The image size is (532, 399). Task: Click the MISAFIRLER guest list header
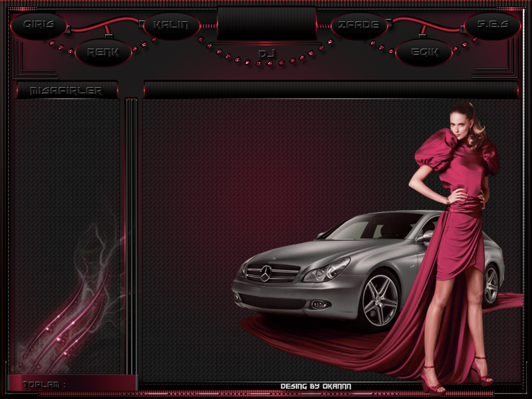[x=67, y=90]
